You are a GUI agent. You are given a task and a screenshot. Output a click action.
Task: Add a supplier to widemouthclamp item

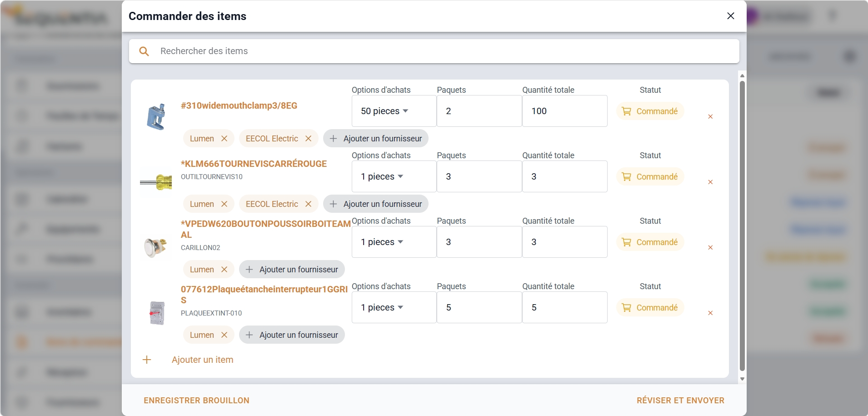tap(375, 139)
